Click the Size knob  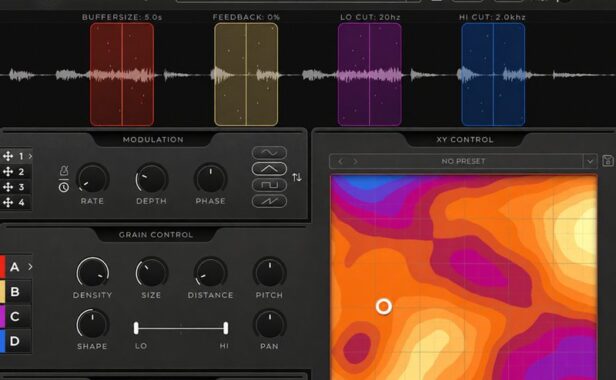pos(151,273)
